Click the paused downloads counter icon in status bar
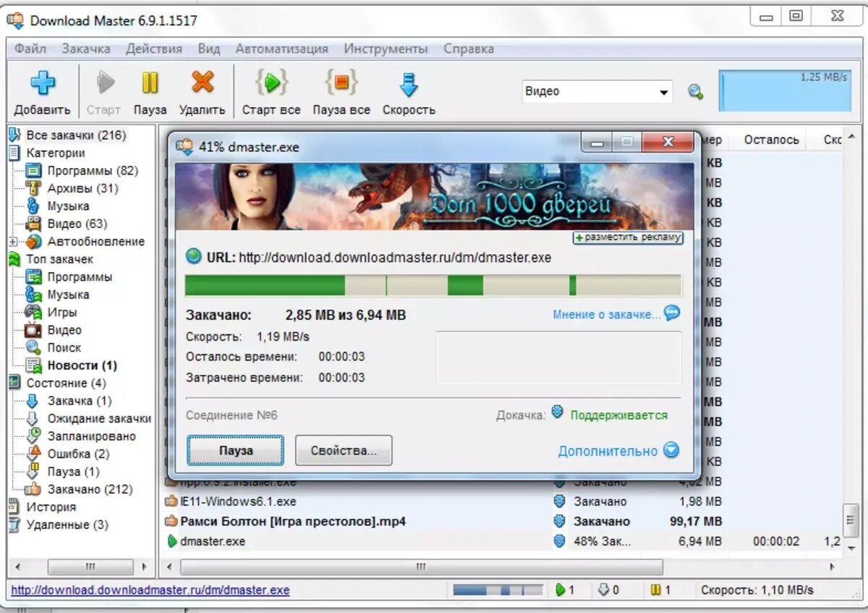868x613 pixels. point(655,590)
